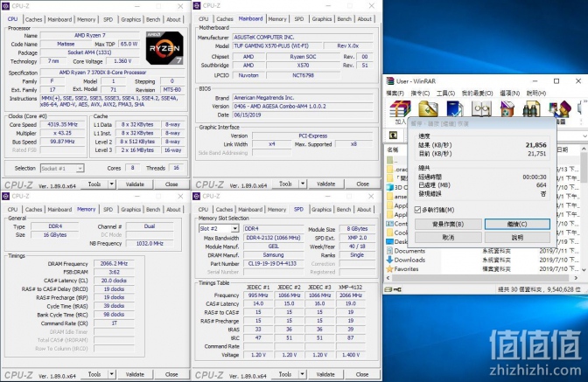
Task: Select the Downloads folder arrow icon in WinRAR
Action: coord(389,260)
